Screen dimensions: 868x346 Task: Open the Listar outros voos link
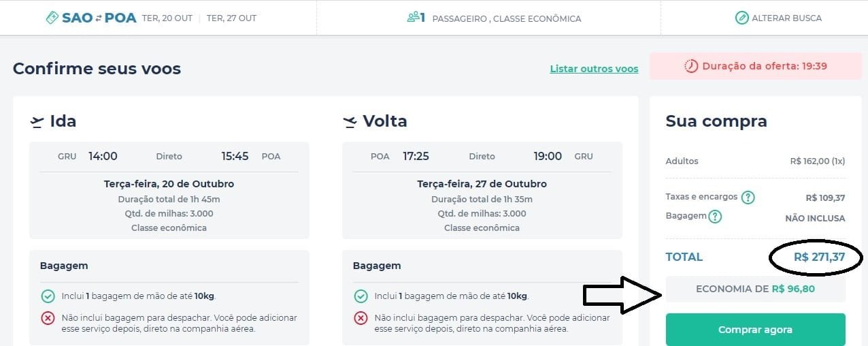click(x=594, y=69)
